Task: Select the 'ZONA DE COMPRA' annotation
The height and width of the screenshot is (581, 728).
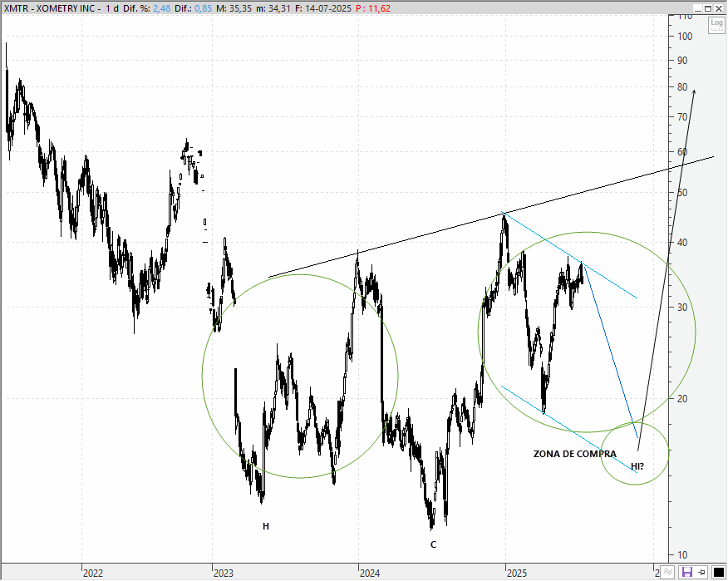Action: tap(575, 454)
